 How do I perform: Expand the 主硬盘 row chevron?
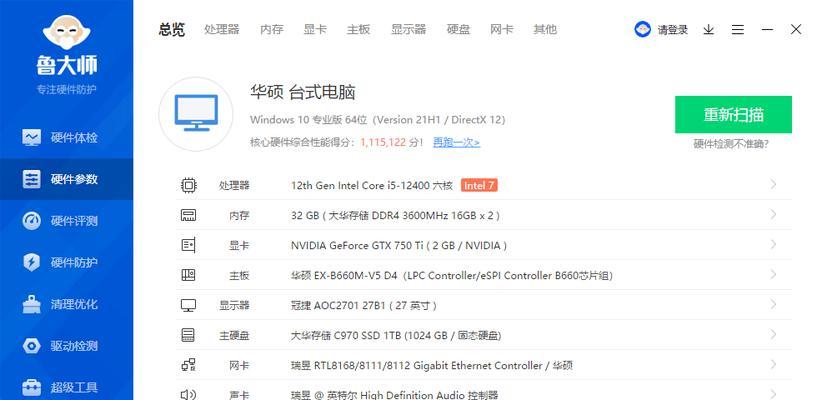(x=773, y=334)
